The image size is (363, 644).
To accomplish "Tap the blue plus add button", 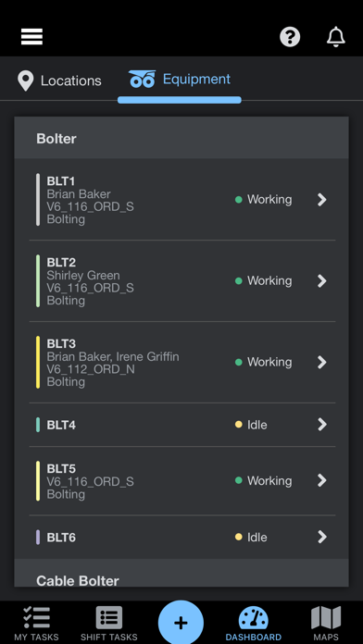I will (181, 623).
